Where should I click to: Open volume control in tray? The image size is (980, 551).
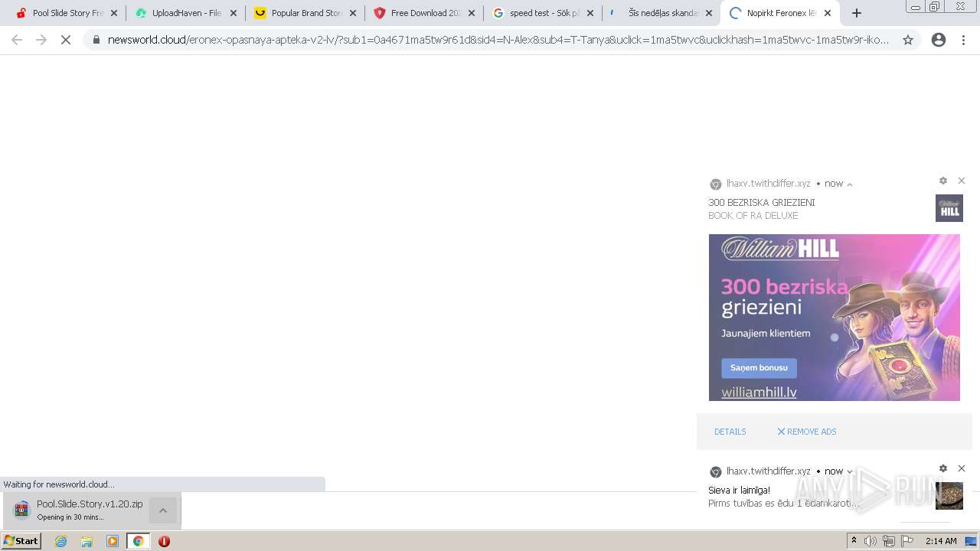tap(871, 541)
